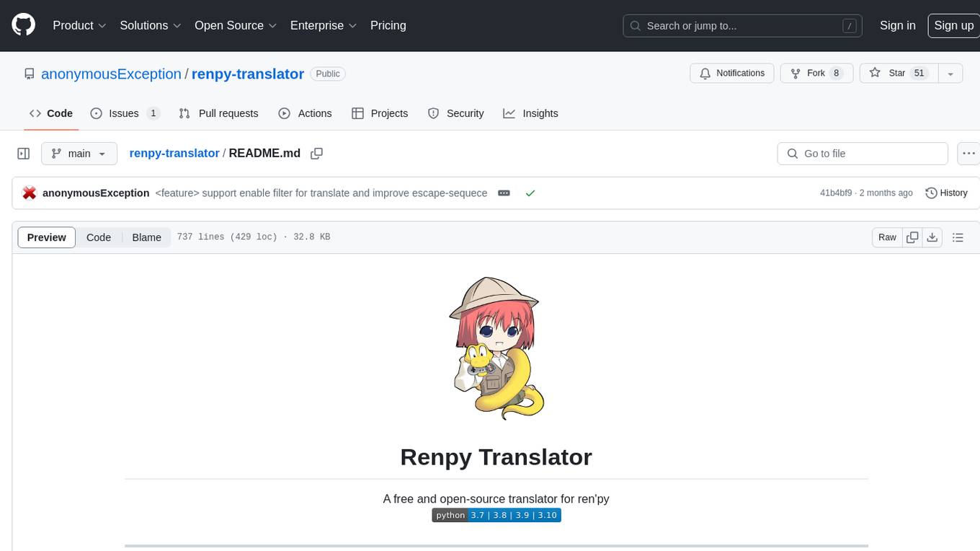Expand the Solutions menu
980x551 pixels.
pos(151,25)
